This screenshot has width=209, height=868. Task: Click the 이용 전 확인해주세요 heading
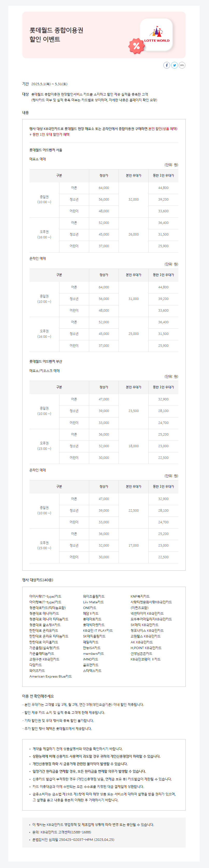click(38, 696)
